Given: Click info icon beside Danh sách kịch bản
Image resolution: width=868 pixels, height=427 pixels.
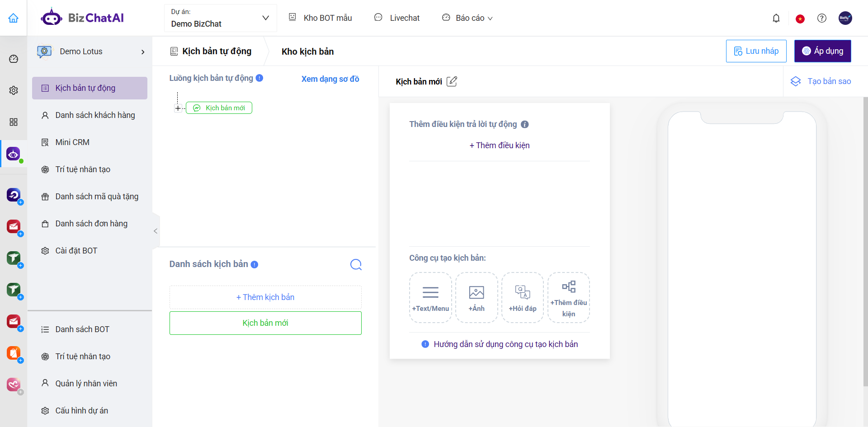Looking at the screenshot, I should coord(255,264).
